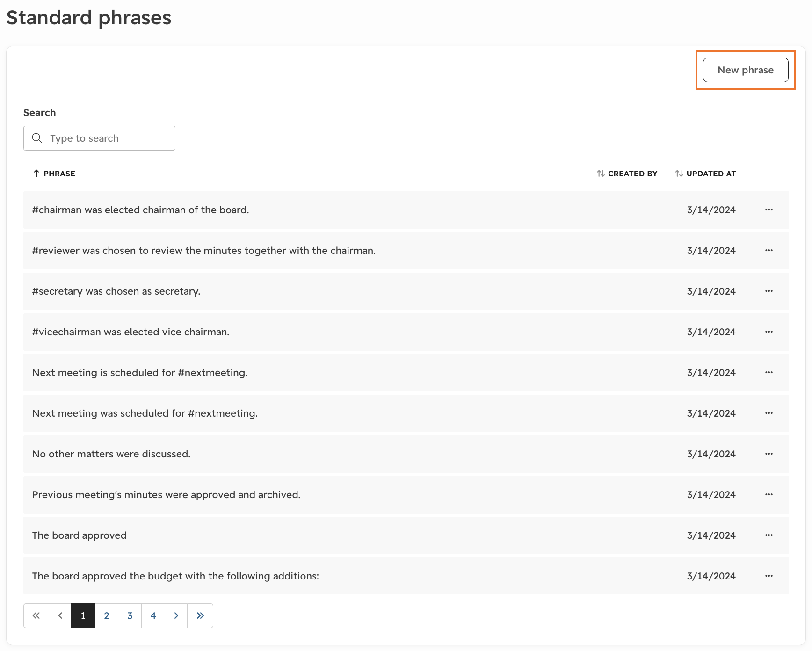Open options for 'Next meeting was scheduled' phrase
Screen dimensions: 812x651
coord(768,413)
